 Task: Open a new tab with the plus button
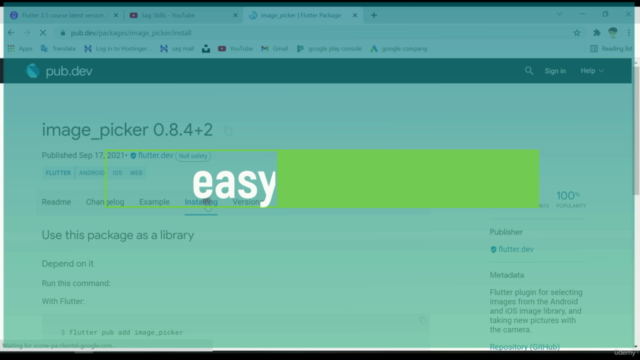pos(374,15)
